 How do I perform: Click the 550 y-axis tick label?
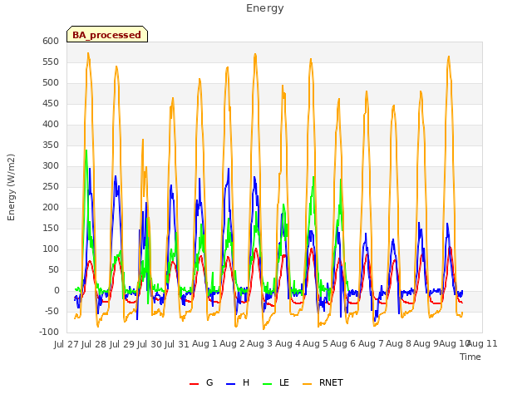(51, 62)
